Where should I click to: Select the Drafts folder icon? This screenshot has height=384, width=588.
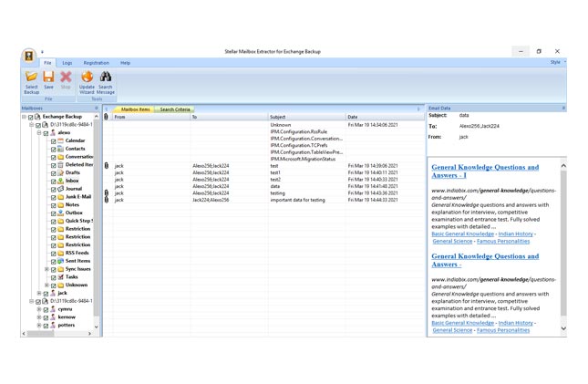pyautogui.click(x=60, y=172)
